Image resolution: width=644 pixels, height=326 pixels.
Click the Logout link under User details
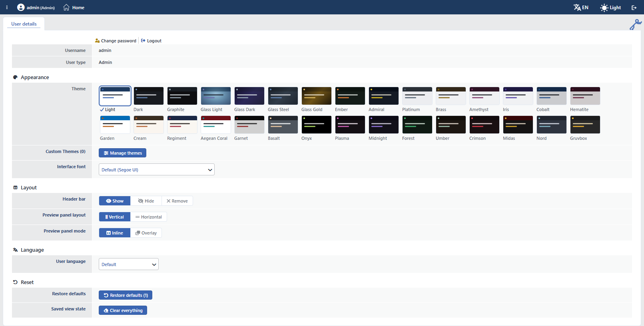(x=151, y=41)
